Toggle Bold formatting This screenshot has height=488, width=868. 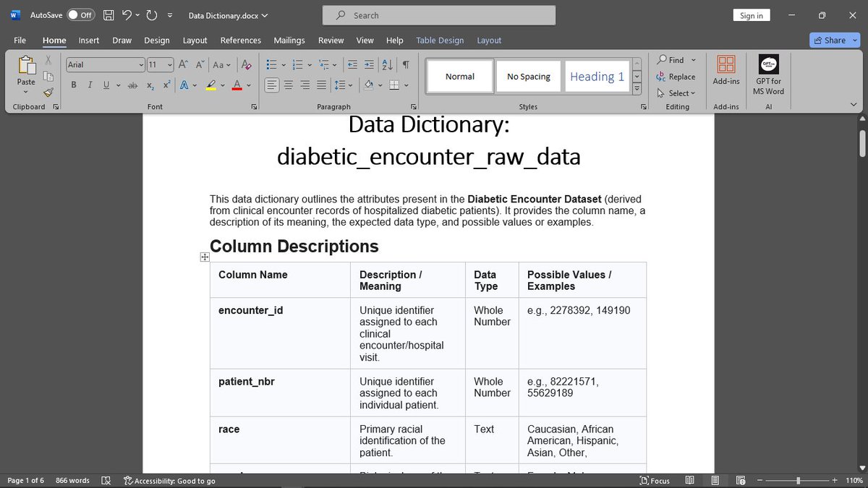pos(74,85)
